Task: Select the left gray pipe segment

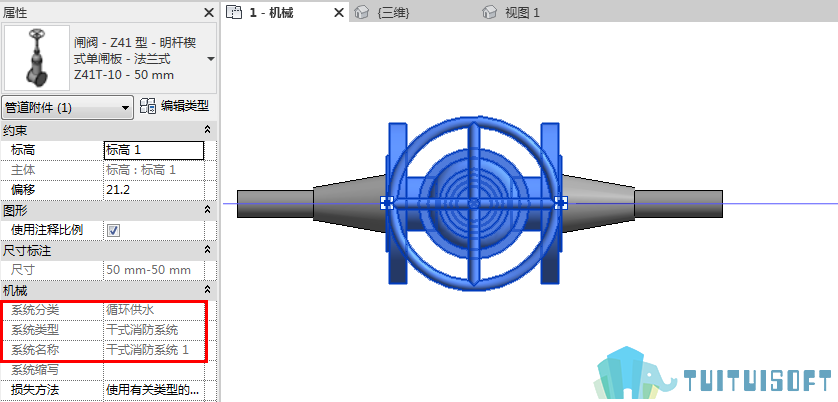Action: point(275,204)
